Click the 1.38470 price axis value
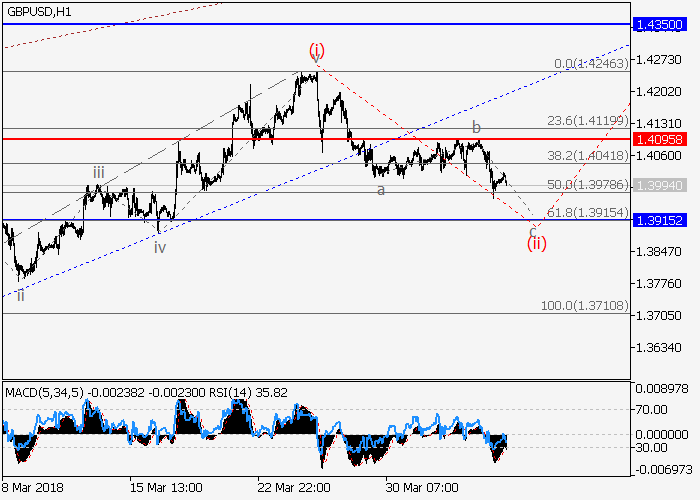700x500 pixels. (x=659, y=252)
